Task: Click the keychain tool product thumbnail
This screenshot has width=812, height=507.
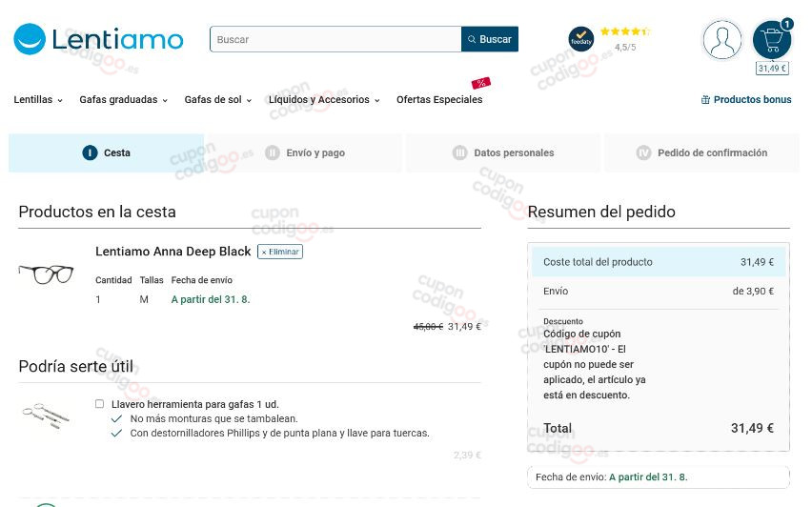Action: click(x=46, y=416)
